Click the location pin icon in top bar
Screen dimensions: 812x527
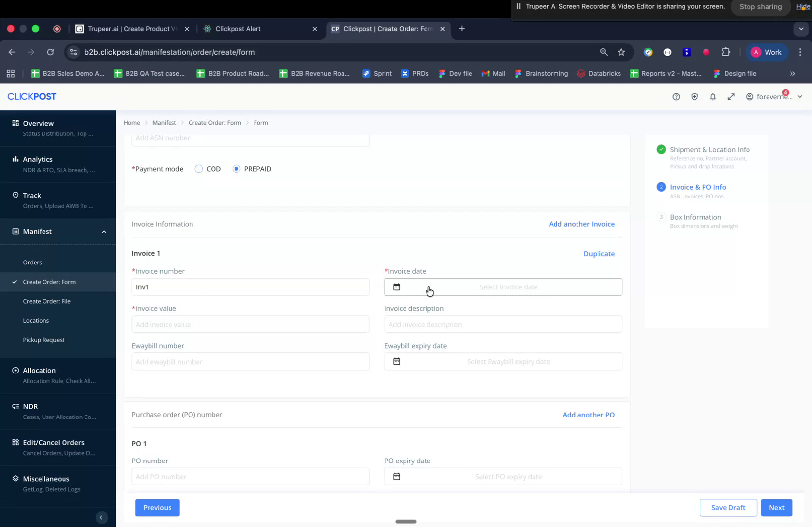(694, 96)
